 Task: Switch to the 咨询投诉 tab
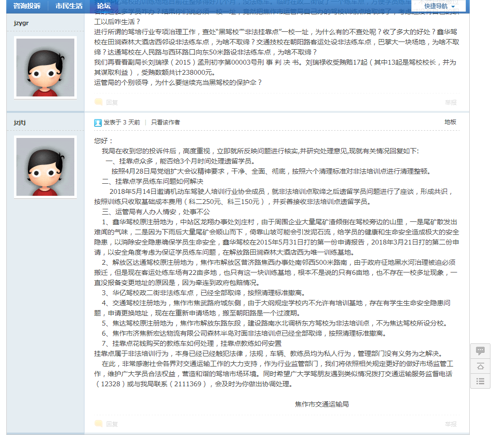(x=27, y=6)
